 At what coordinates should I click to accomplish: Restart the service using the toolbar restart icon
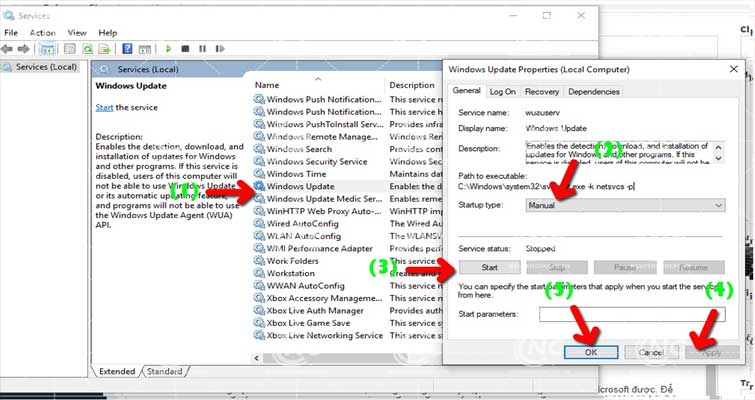coord(220,49)
